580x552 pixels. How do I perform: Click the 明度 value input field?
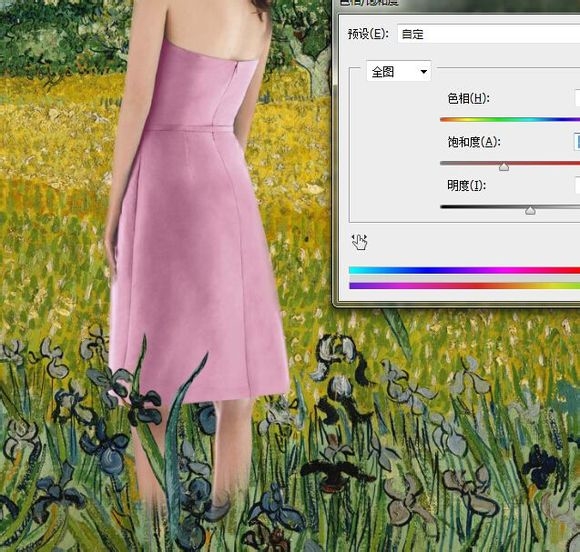(577, 185)
